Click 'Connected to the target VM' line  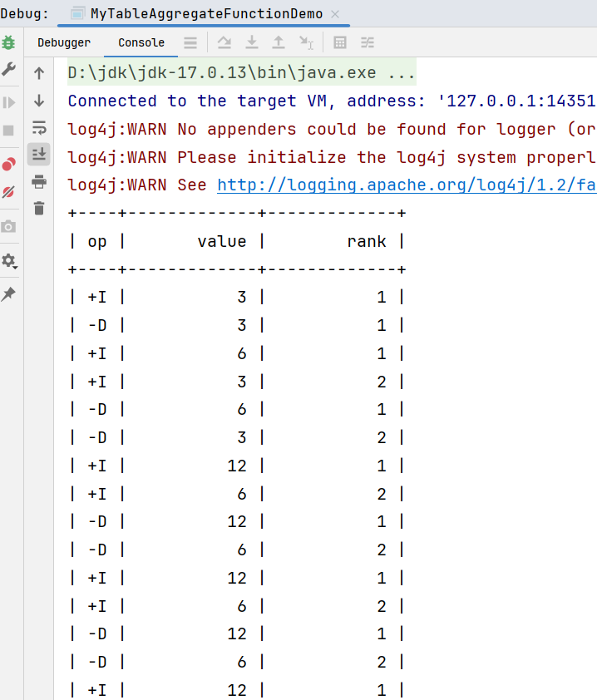[x=333, y=101]
